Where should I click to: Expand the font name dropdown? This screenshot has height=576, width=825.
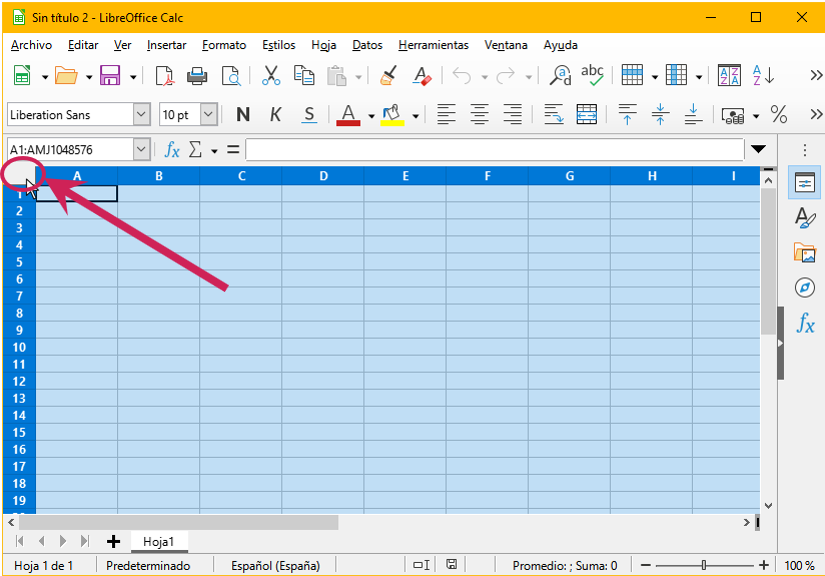pos(140,115)
